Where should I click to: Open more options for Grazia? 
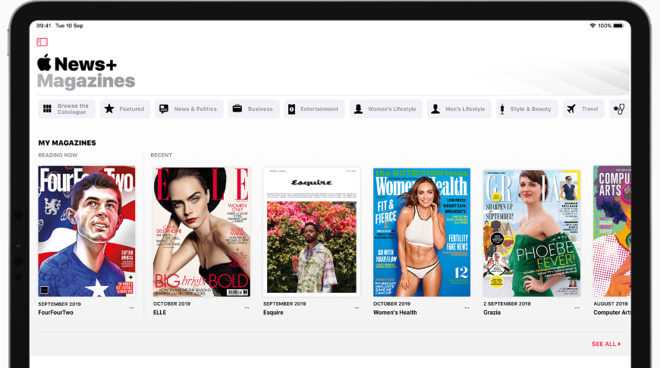[x=577, y=308]
